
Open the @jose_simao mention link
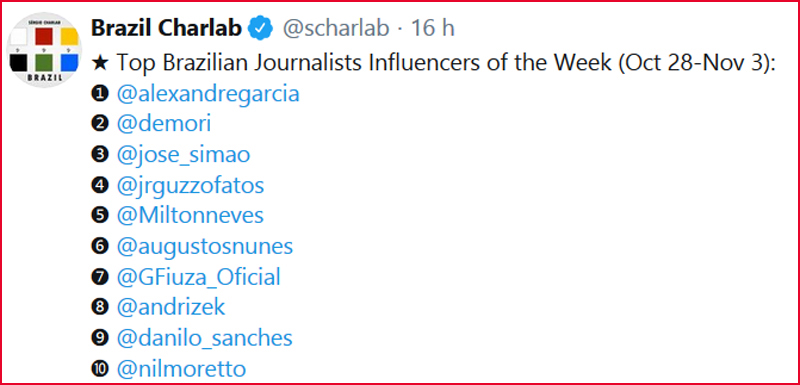tap(183, 156)
